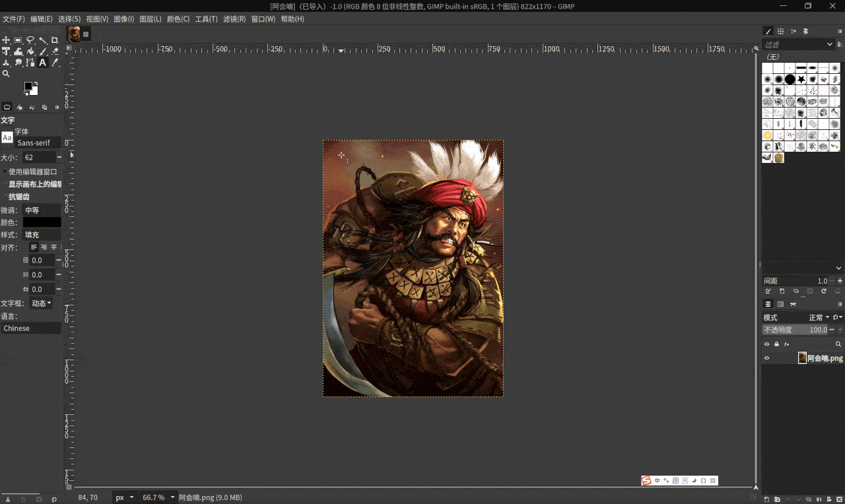845x504 pixels.
Task: Decrease the layer opacity value
Action: tap(832, 330)
